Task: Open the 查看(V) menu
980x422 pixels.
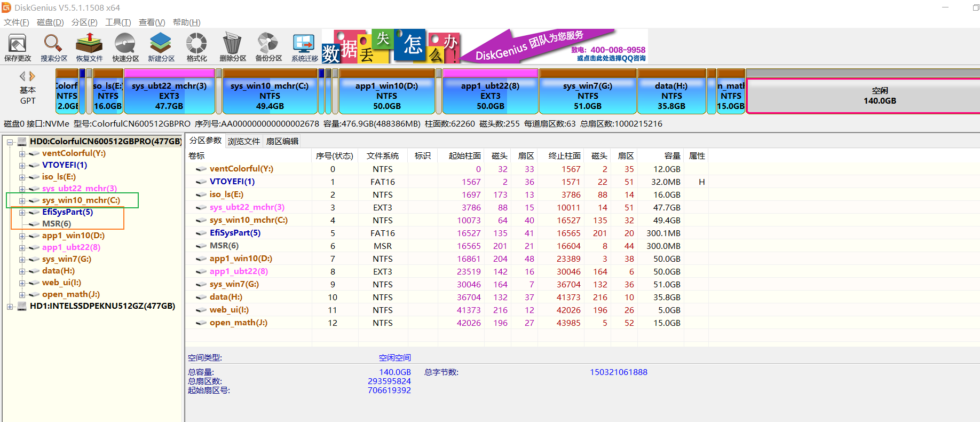Action: [152, 22]
